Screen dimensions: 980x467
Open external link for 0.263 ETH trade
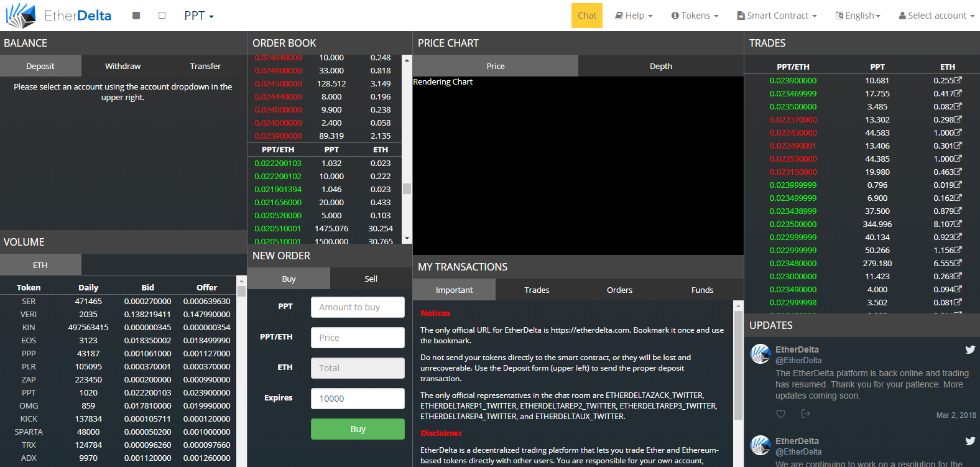[958, 276]
